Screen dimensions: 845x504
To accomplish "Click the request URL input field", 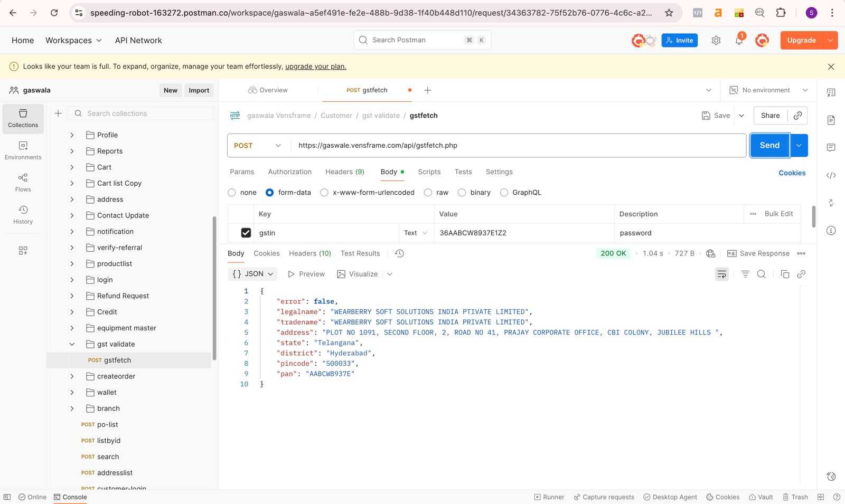I will (518, 145).
